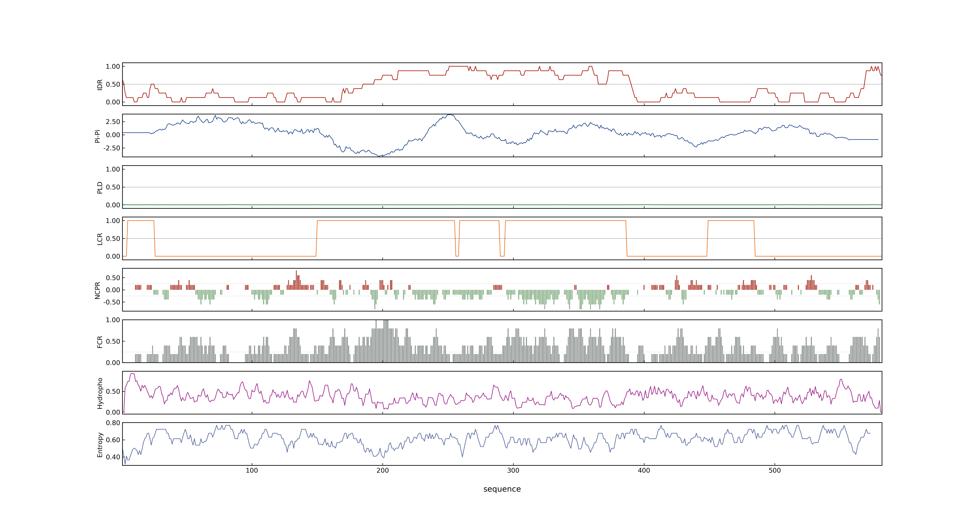Click the "0.00" tick on LCR axis
Viewport: 980px width, 523px height.
click(113, 257)
